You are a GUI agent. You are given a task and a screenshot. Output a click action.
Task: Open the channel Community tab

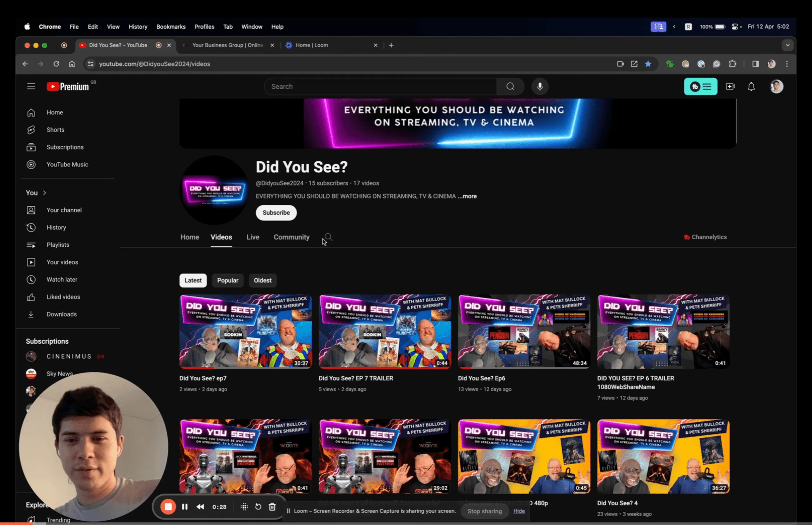click(291, 237)
